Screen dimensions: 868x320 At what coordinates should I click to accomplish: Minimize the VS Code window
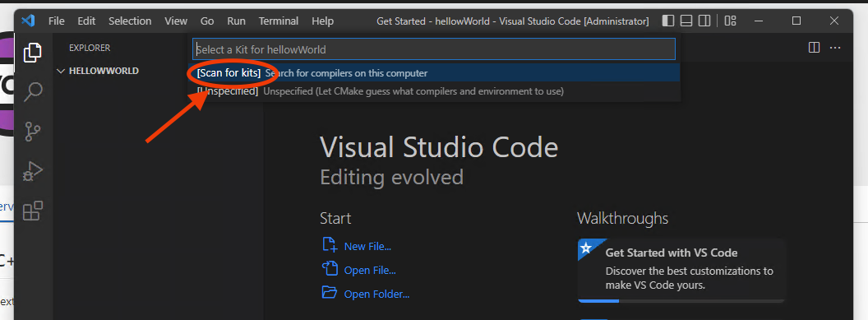(x=759, y=21)
